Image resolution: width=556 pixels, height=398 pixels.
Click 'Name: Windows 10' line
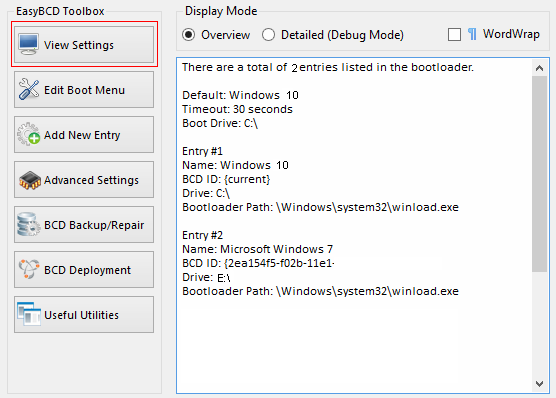click(x=235, y=165)
